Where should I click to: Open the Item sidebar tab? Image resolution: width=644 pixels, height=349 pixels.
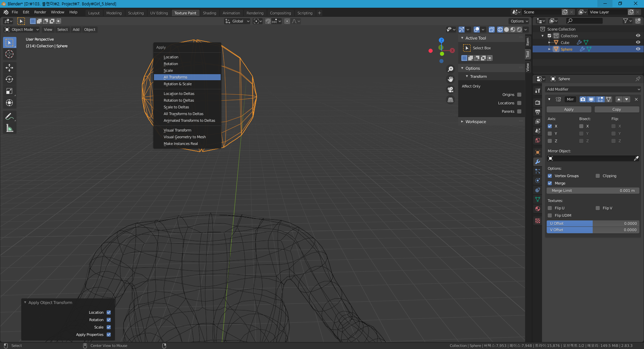[528, 42]
